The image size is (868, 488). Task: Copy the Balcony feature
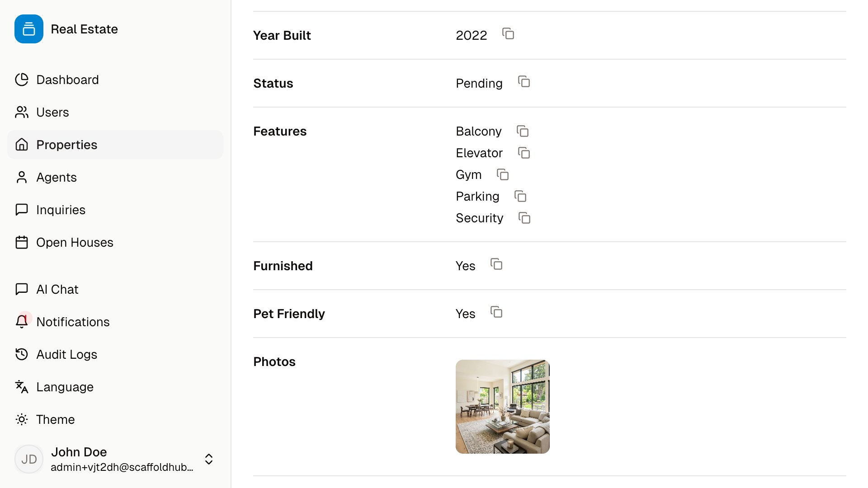(x=523, y=131)
